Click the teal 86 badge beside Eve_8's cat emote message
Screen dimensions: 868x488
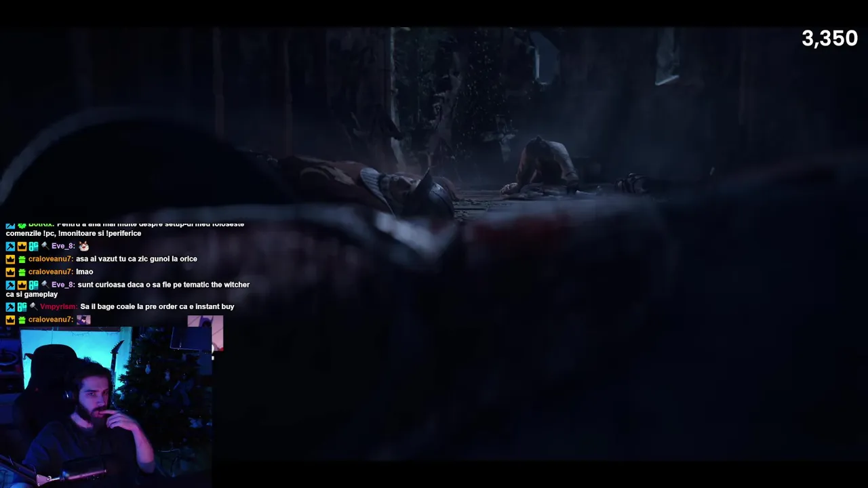click(33, 246)
